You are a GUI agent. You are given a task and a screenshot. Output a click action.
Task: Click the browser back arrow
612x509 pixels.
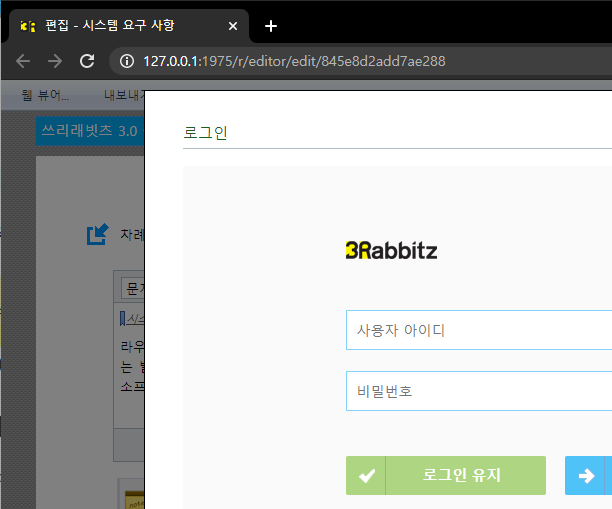point(23,61)
